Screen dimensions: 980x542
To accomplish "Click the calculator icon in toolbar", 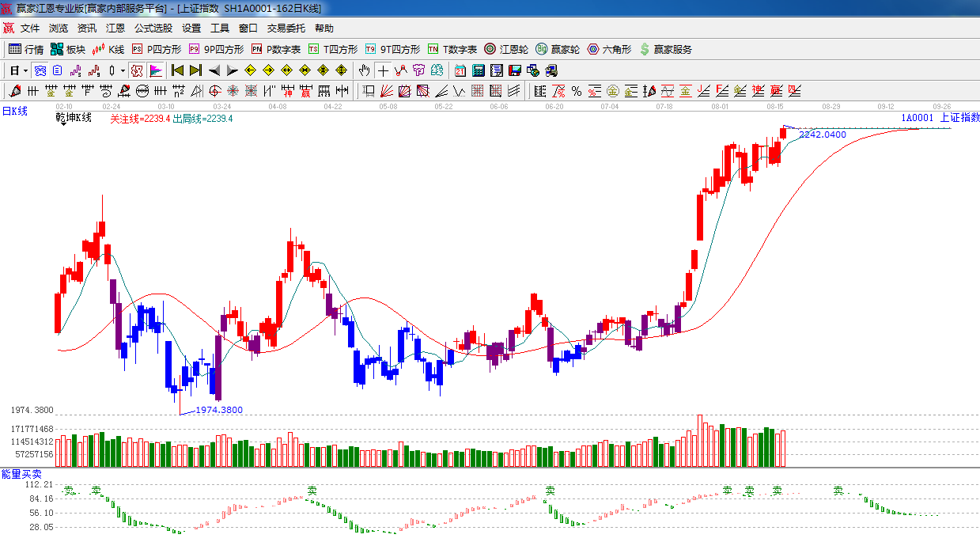I will (x=478, y=70).
